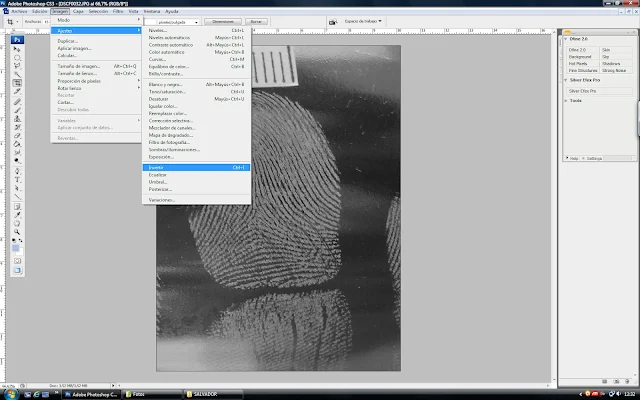The image size is (640, 400).
Task: Select the Crop tool in toolbox
Action: click(x=18, y=83)
